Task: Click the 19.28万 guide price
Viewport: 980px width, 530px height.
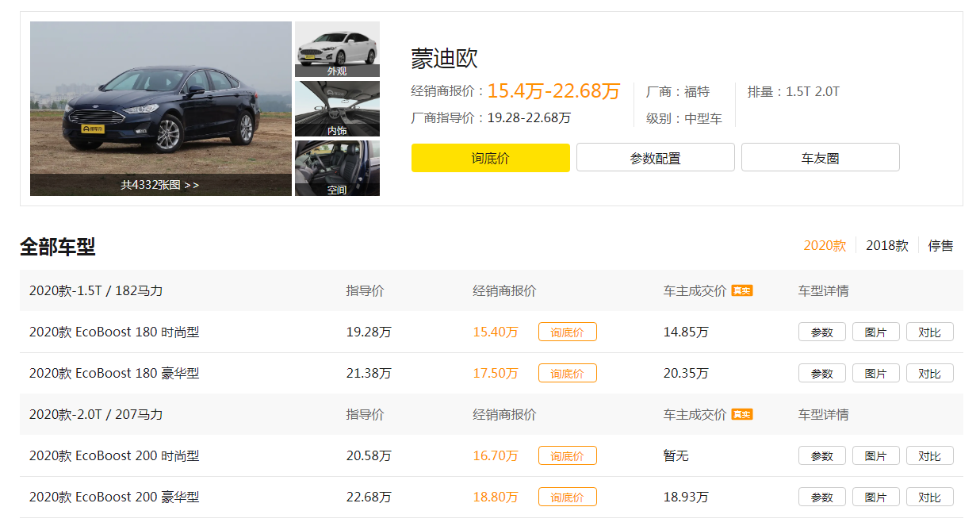Action: (369, 332)
